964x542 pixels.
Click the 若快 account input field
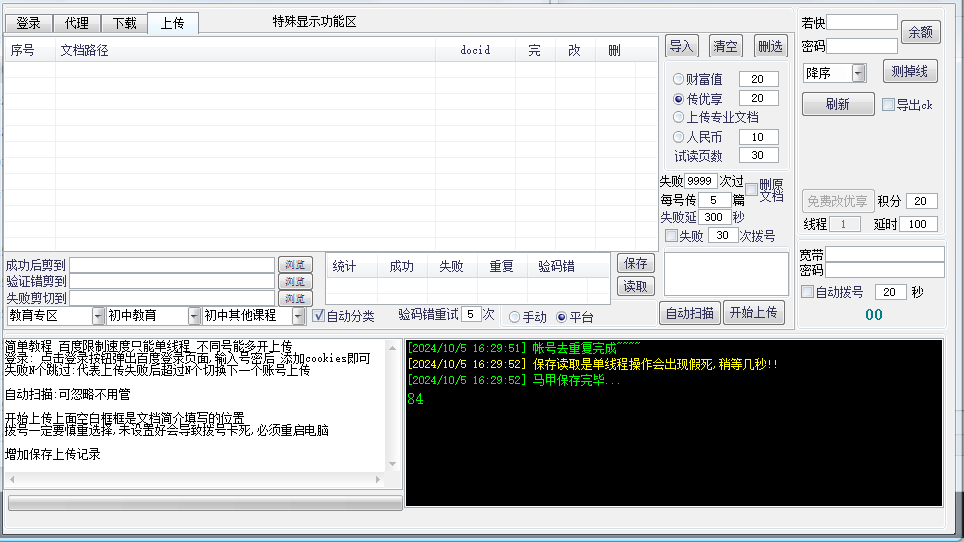click(861, 22)
